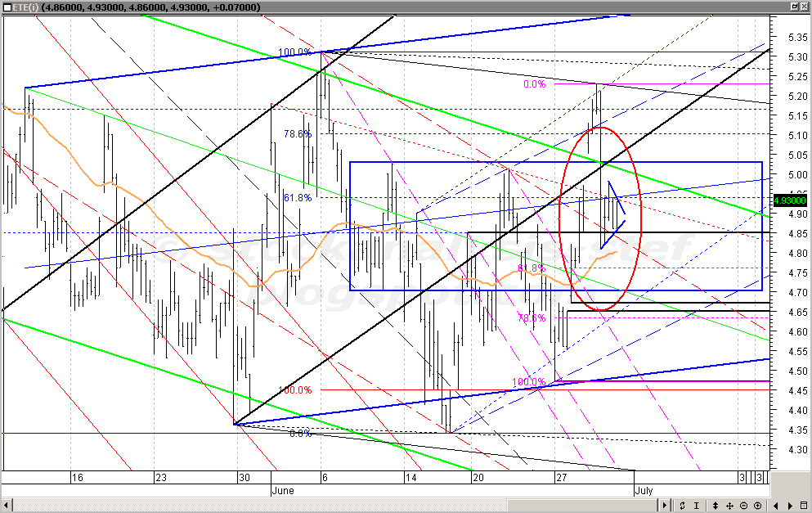Click the 5.35 price axis label
The image size is (812, 513).
797,38
